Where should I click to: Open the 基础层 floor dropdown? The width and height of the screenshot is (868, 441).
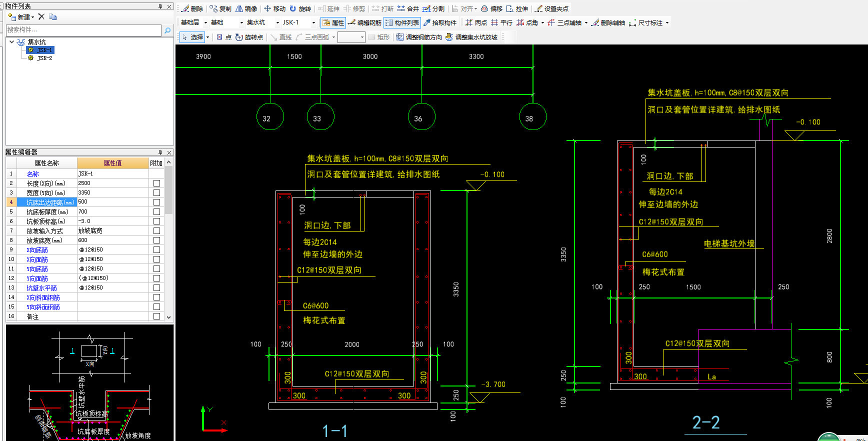pyautogui.click(x=193, y=22)
